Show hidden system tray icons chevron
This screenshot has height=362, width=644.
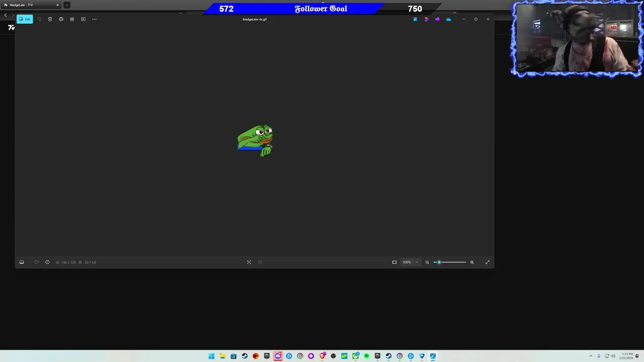click(x=591, y=356)
